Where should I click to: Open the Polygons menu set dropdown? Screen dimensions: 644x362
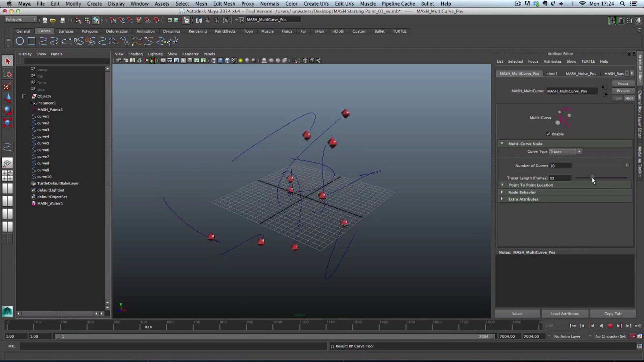pyautogui.click(x=21, y=19)
